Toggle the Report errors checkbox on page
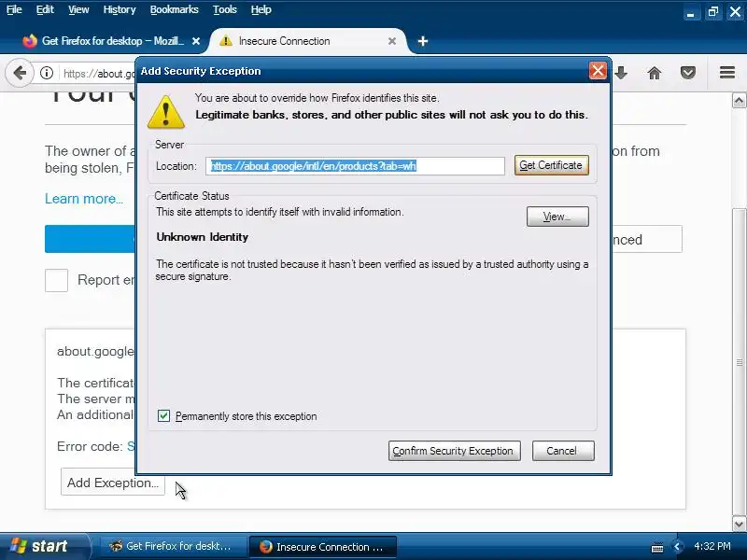747x560 pixels. [x=56, y=280]
